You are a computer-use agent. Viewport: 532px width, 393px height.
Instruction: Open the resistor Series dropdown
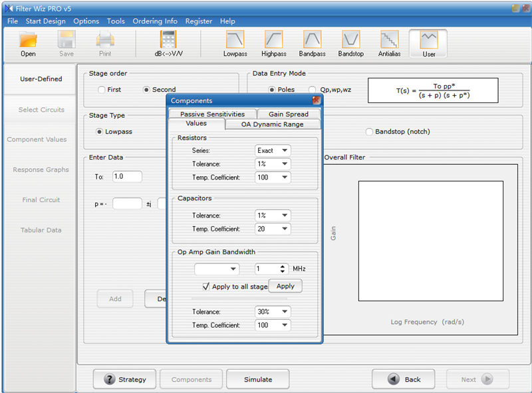(x=273, y=150)
